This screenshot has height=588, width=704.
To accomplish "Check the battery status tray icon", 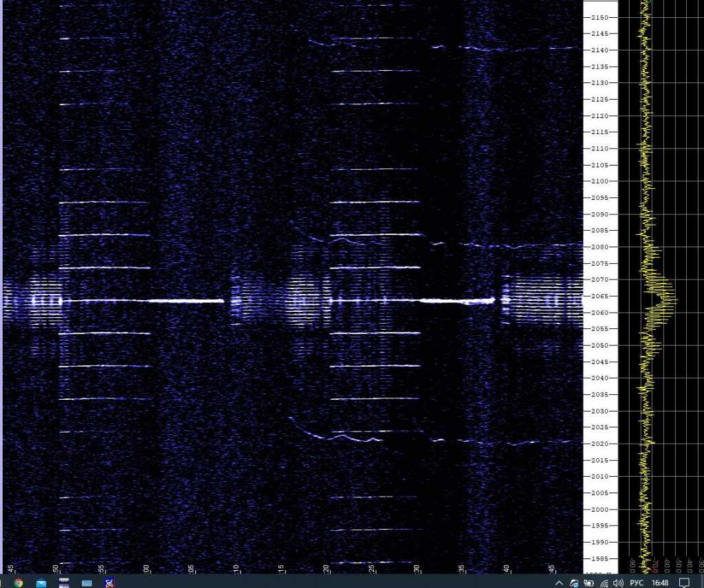I will pos(588,583).
